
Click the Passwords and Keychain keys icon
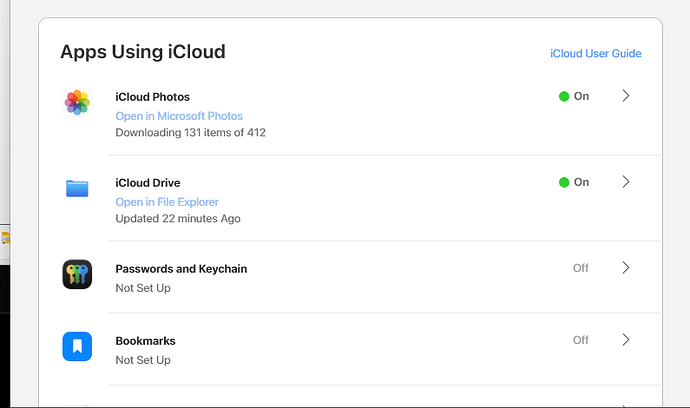(77, 275)
